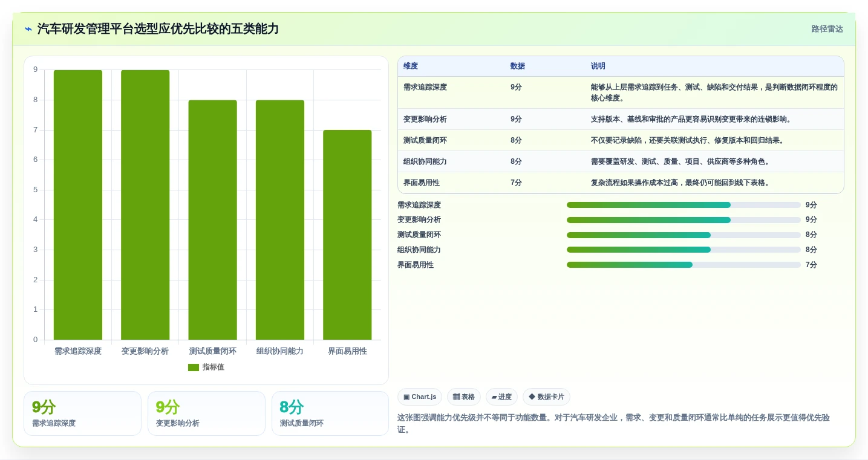868x460 pixels.
Task: Click the 测试质量闭环 bar in chart
Action: point(212,220)
